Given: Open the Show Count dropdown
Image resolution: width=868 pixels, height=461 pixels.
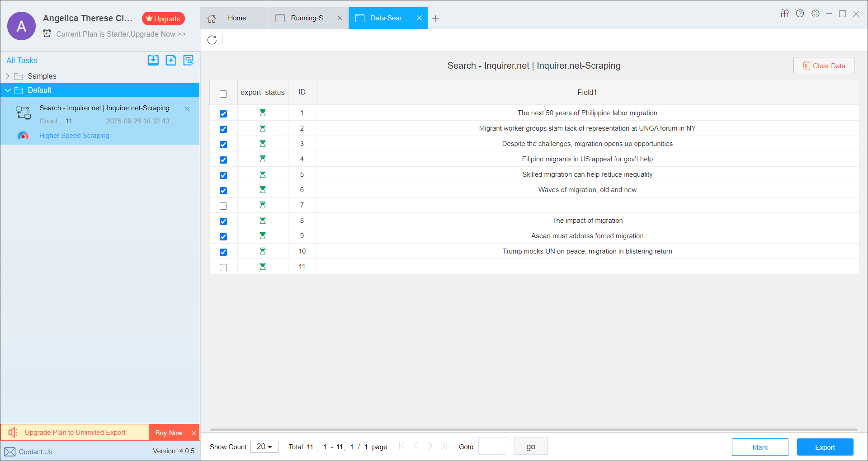Looking at the screenshot, I should click(264, 447).
